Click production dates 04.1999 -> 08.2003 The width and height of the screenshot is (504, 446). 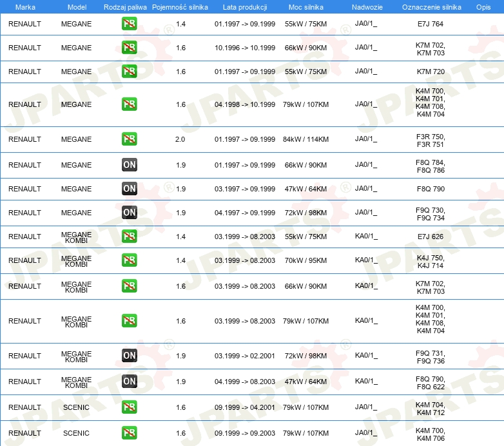click(245, 382)
